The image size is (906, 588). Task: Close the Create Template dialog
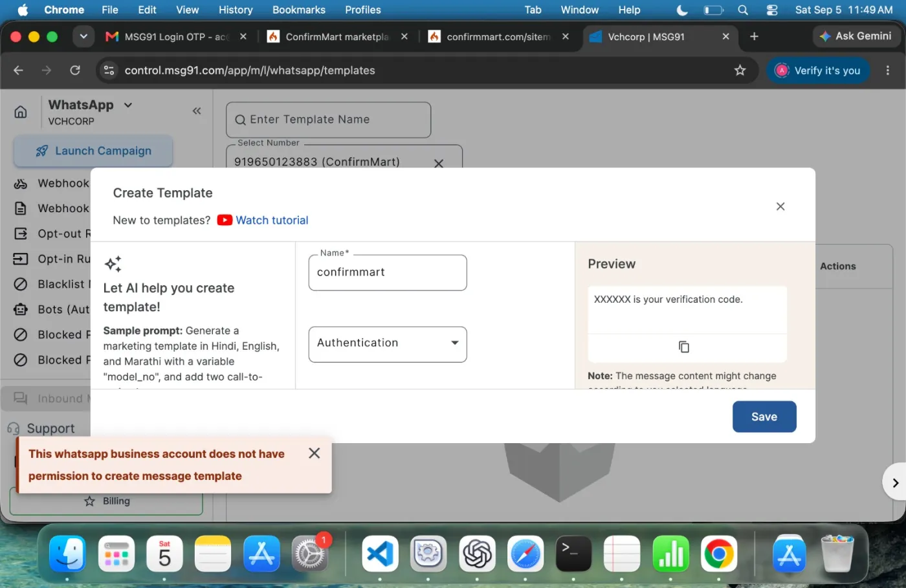[x=780, y=206]
